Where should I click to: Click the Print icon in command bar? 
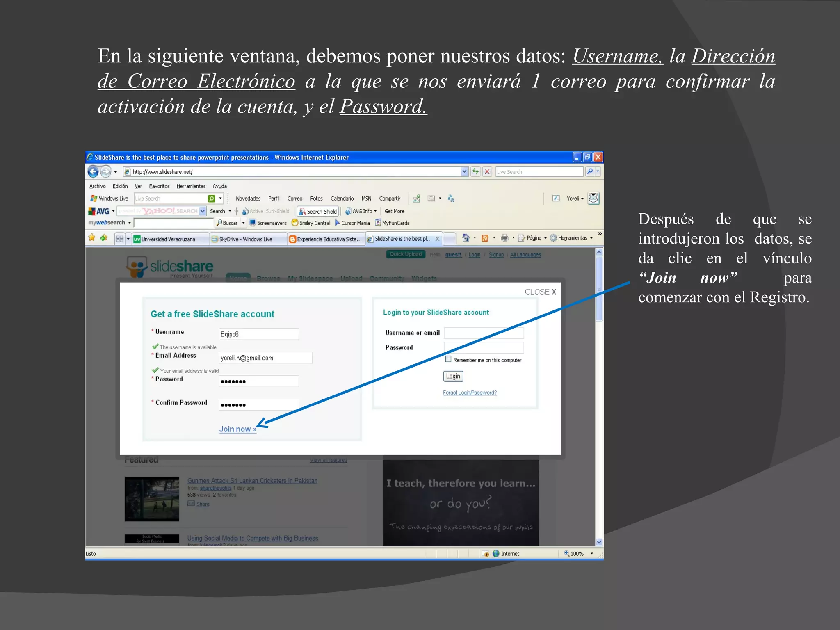504,238
